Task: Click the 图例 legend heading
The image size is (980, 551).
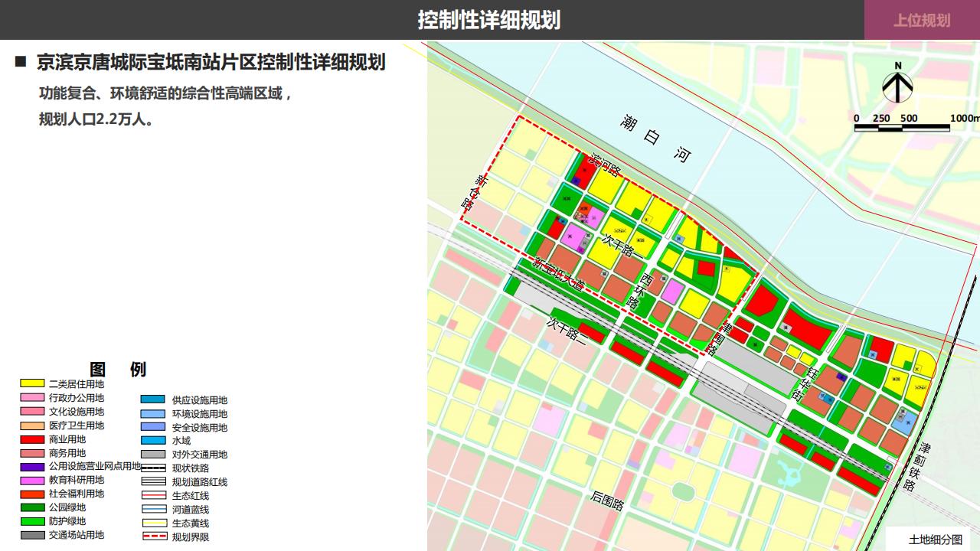Action: coord(118,370)
